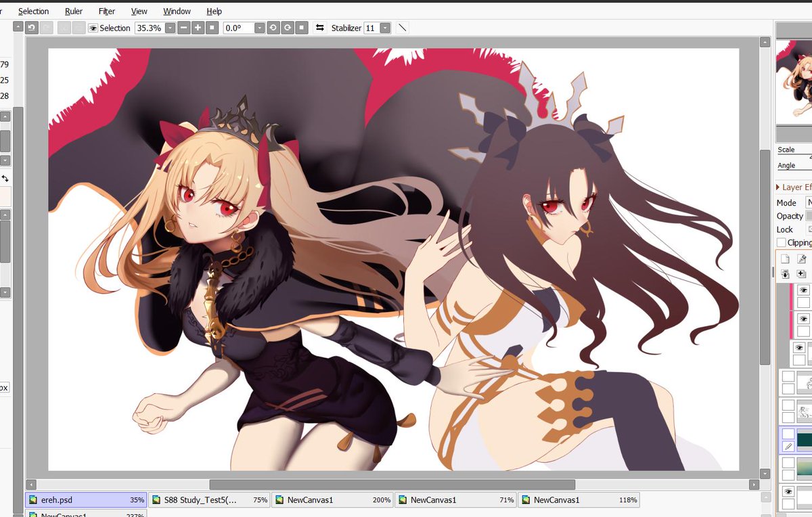
Task: Open the layer blending Mode dropdown
Action: point(809,202)
